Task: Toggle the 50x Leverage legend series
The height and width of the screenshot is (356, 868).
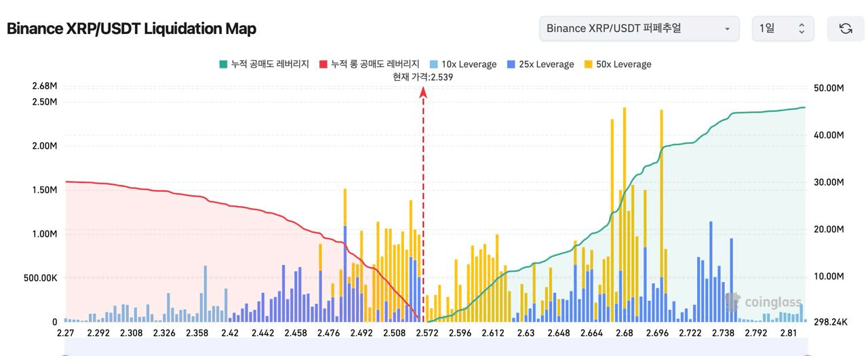Action: click(617, 64)
